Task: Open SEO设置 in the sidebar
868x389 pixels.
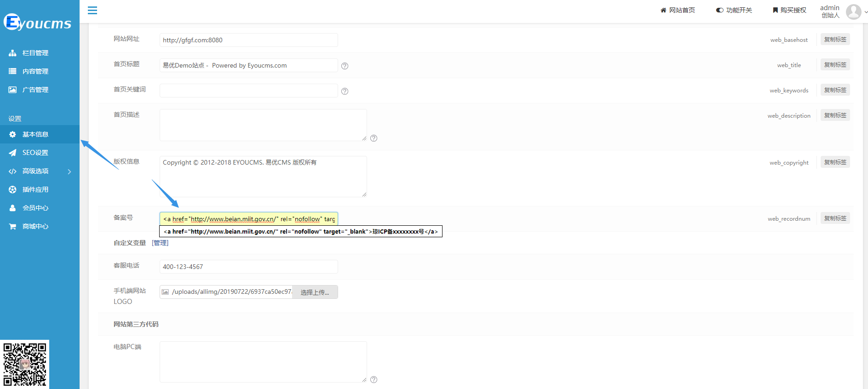Action: pos(35,153)
